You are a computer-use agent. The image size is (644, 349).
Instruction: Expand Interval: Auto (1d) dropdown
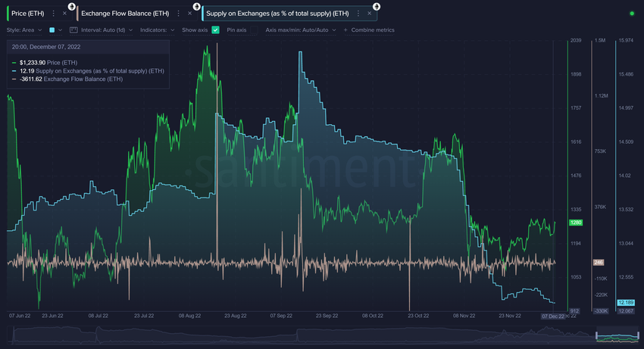pos(107,30)
